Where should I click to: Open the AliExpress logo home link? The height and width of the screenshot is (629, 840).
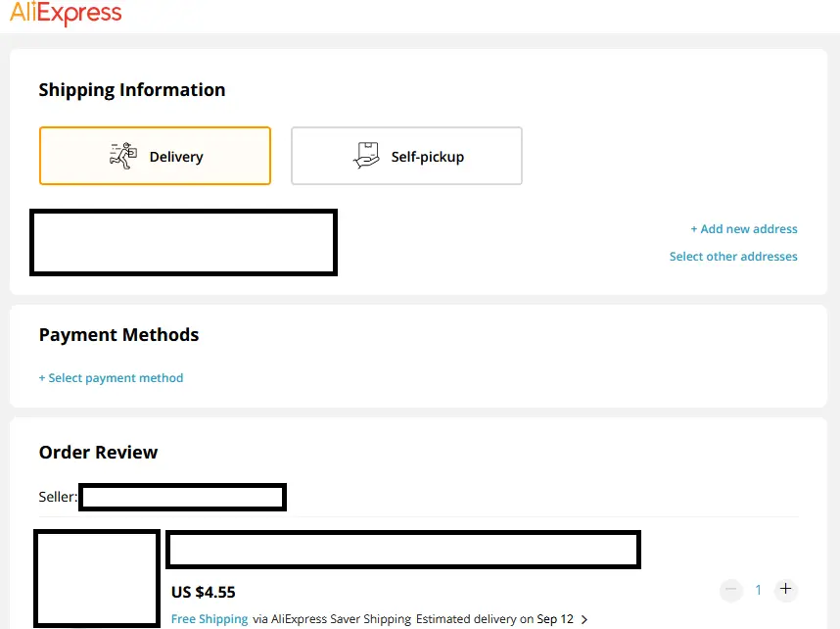[66, 13]
